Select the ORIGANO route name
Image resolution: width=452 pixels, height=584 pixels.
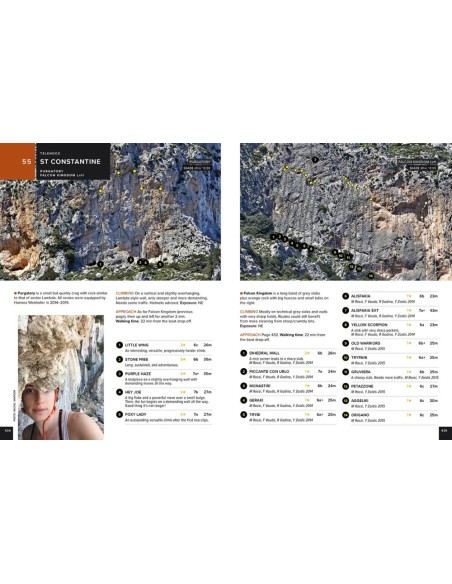(360, 415)
